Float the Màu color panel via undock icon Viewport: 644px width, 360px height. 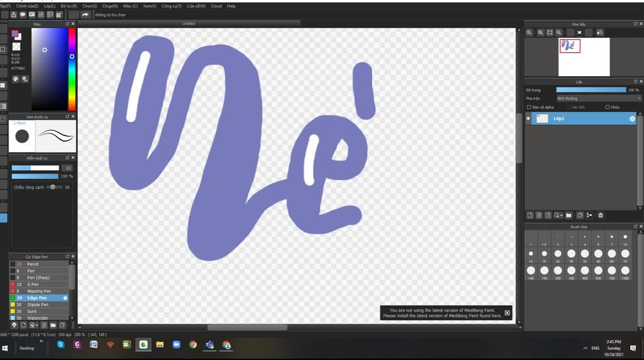[x=67, y=24]
